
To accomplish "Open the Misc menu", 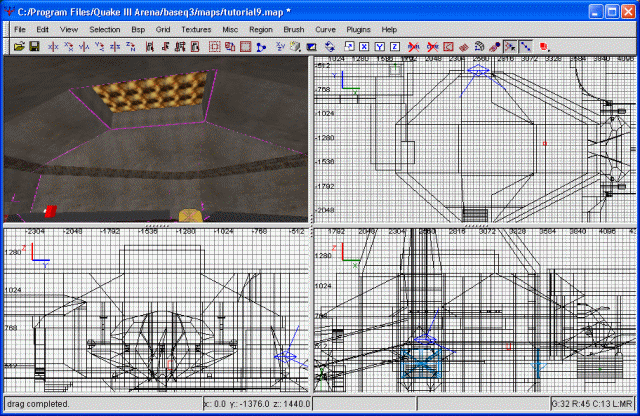I will click(x=230, y=29).
